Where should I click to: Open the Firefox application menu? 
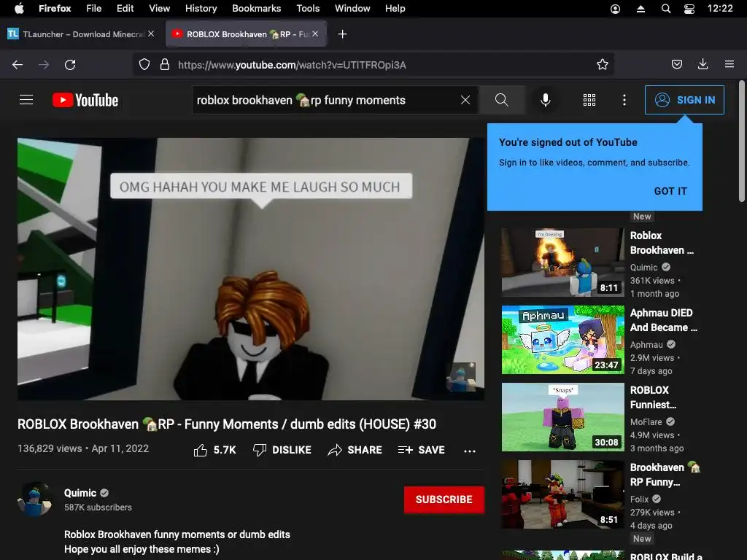point(55,8)
